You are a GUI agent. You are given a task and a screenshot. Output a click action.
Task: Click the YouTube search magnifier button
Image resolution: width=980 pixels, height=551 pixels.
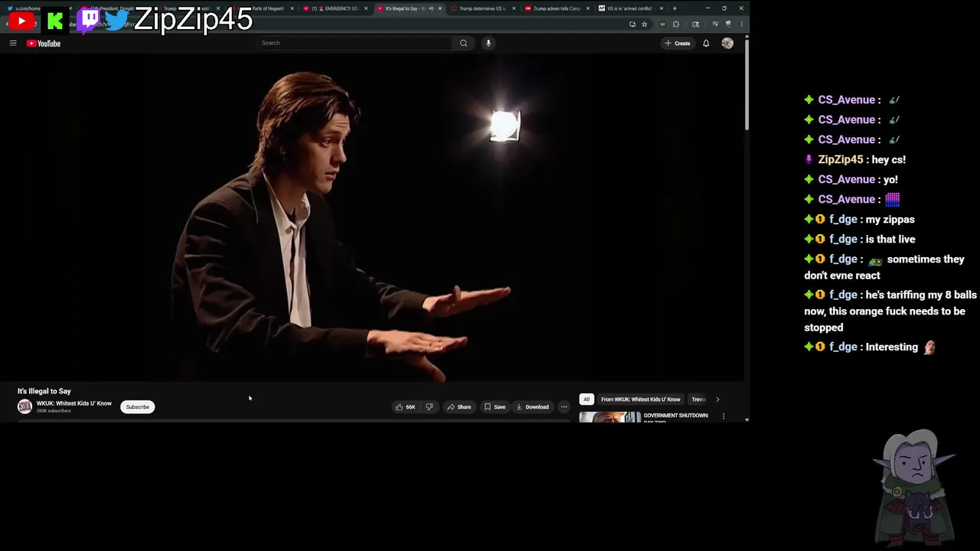[463, 43]
